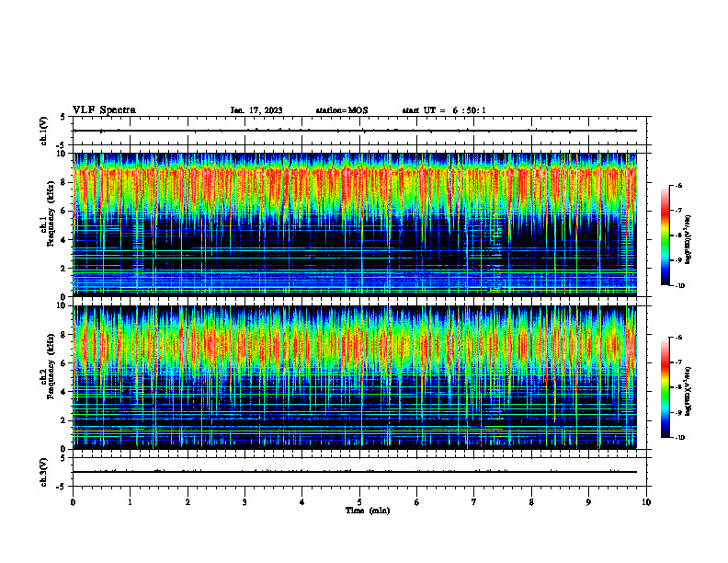Click the time axis tick label "10"
Screen dimensions: 728x563
[x=646, y=502]
